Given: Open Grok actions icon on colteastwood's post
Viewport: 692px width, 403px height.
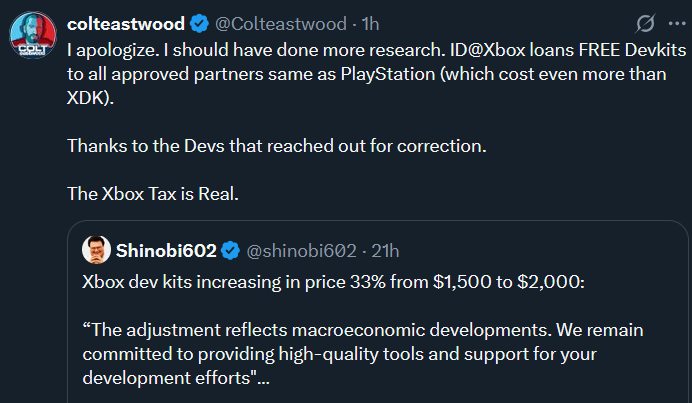Looking at the screenshot, I should click(646, 22).
